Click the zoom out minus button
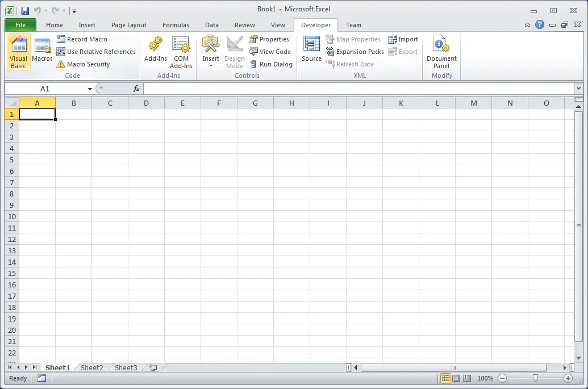Viewport: 588px width, 389px height. [x=502, y=378]
